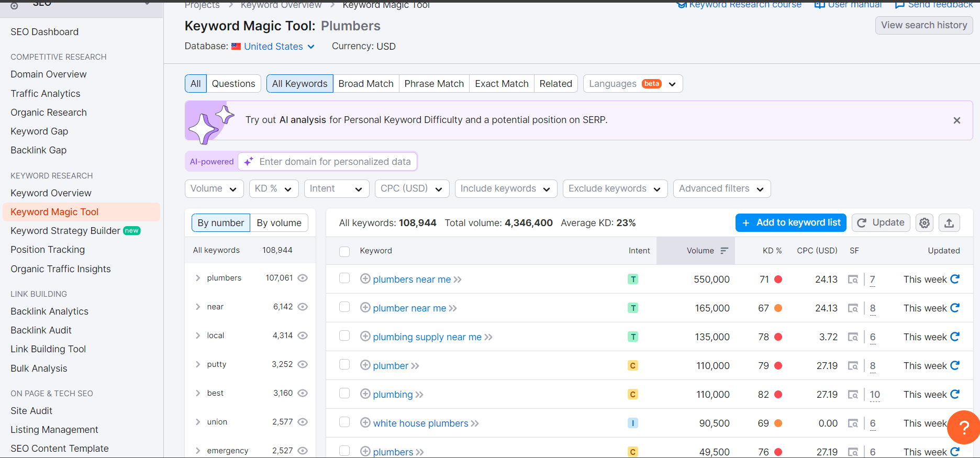Select all keywords header checkbox
This screenshot has height=458, width=980.
[x=344, y=252]
